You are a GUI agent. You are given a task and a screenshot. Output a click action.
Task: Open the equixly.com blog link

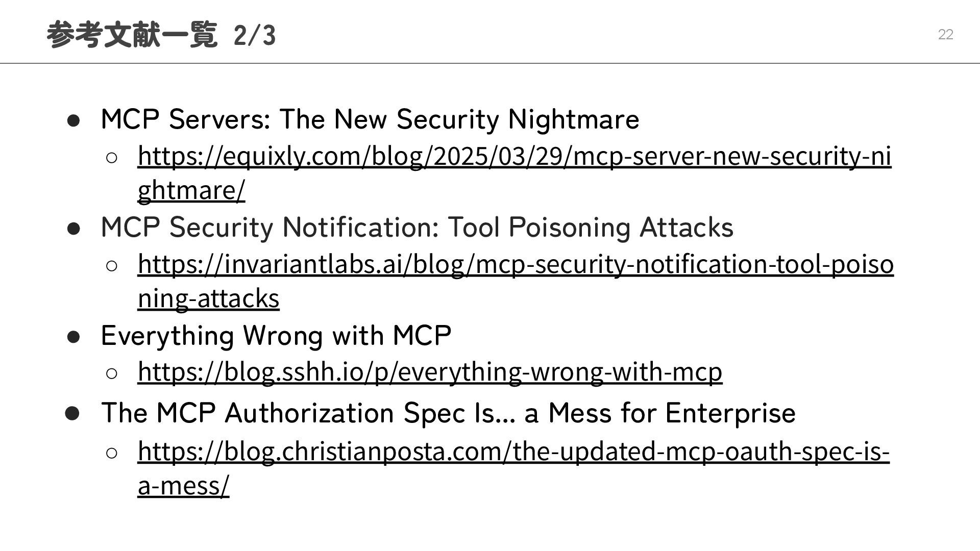point(514,156)
